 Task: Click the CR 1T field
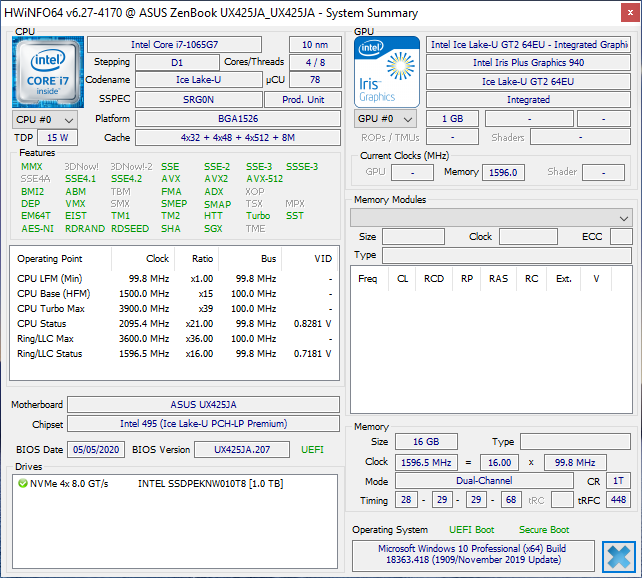618,481
